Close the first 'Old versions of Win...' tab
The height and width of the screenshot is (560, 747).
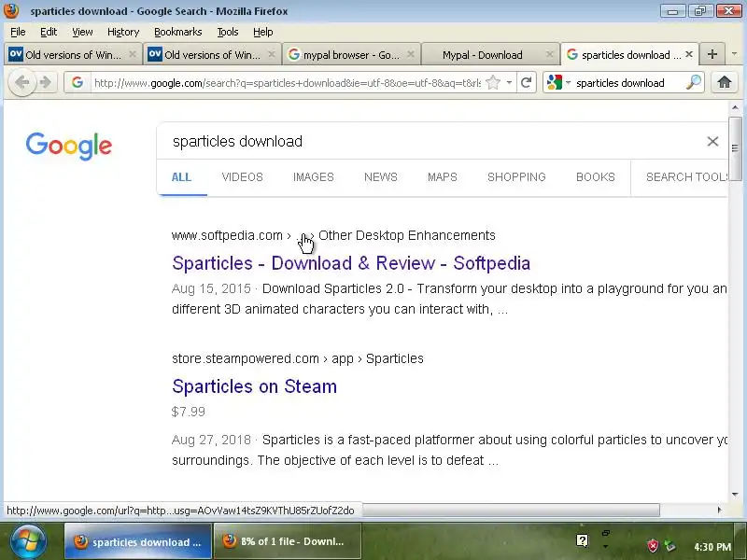point(133,55)
